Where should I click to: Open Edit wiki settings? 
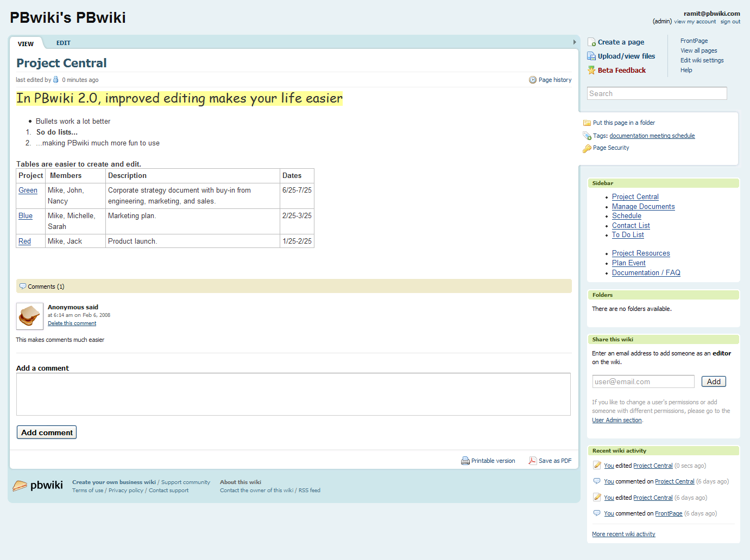tap(702, 60)
